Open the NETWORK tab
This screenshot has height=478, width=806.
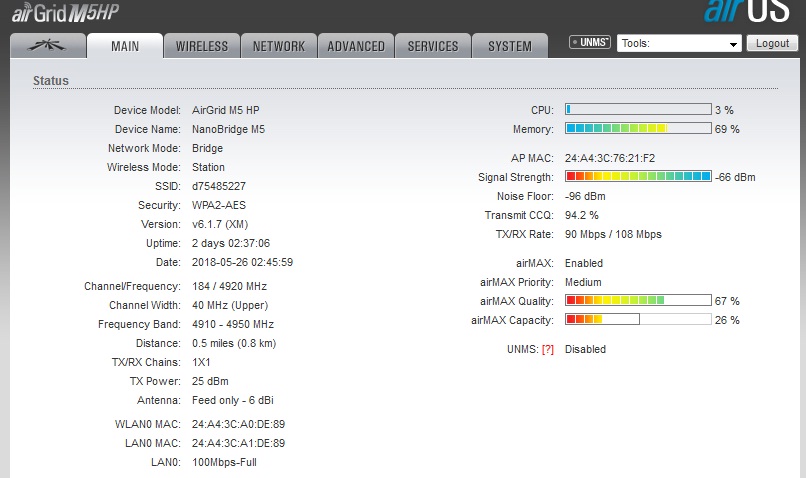(279, 46)
